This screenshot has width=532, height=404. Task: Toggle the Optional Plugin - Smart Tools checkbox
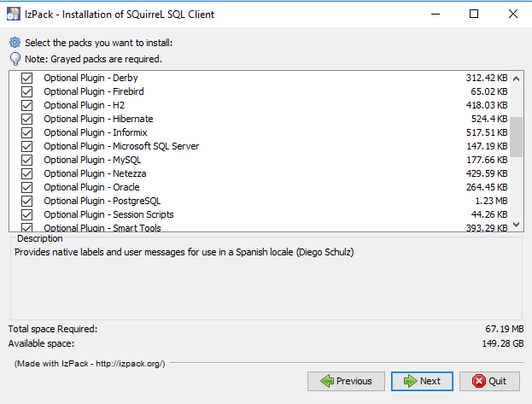[x=26, y=227]
